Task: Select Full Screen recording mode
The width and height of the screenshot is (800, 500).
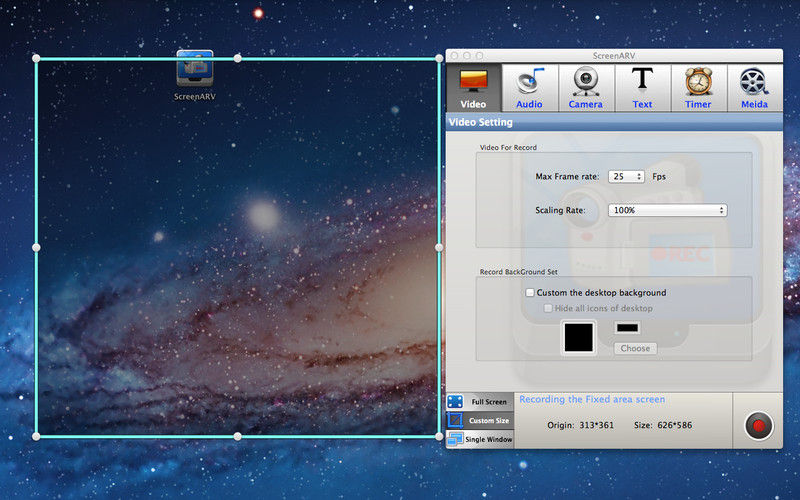Action: (479, 401)
